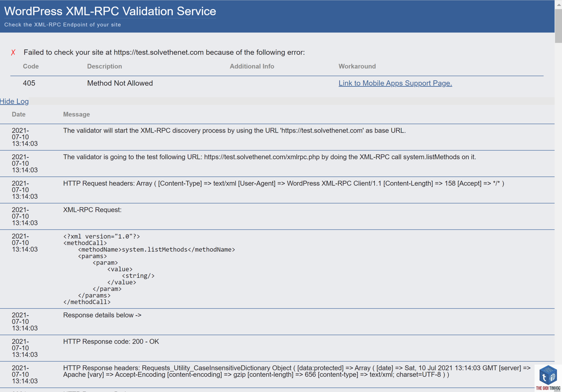Click the Date column header in log

tap(19, 114)
